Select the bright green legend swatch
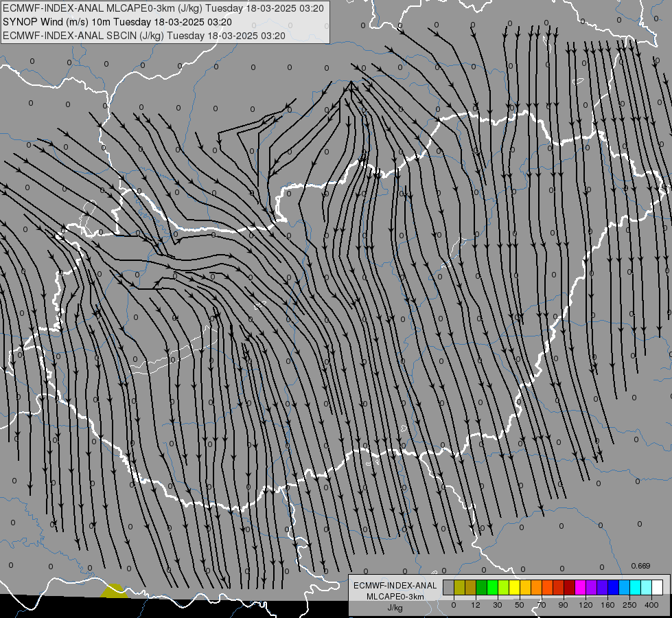The width and height of the screenshot is (672, 618). tap(492, 587)
